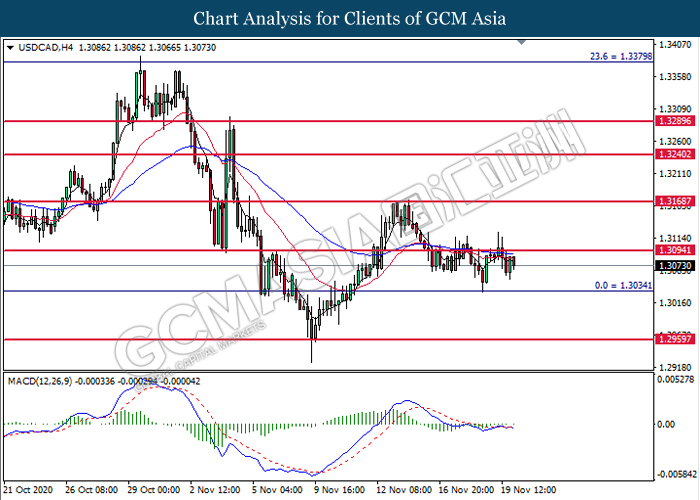Click the 1.30160 price axis value
This screenshot has height=500, width=700.
pos(675,303)
